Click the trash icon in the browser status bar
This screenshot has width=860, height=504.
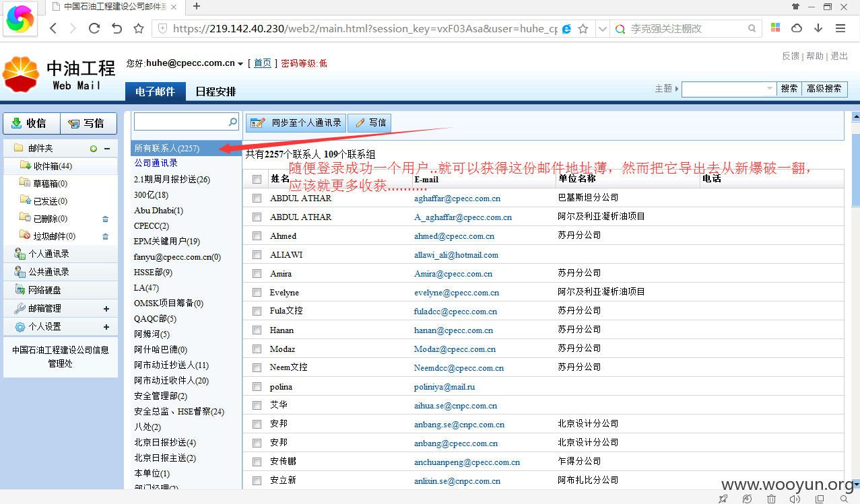[771, 499]
